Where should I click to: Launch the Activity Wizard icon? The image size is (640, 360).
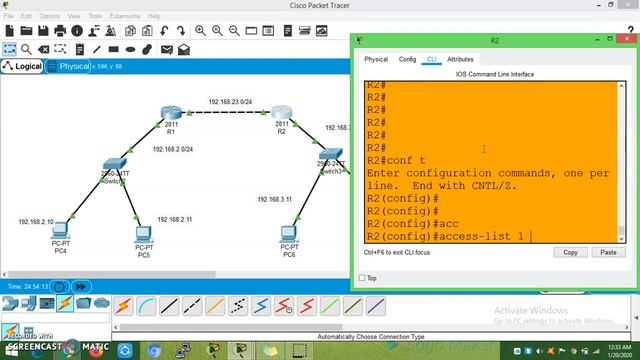(94, 31)
